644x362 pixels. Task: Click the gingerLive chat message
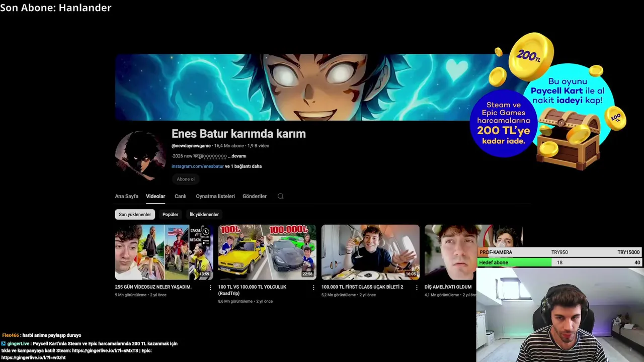[90, 350]
